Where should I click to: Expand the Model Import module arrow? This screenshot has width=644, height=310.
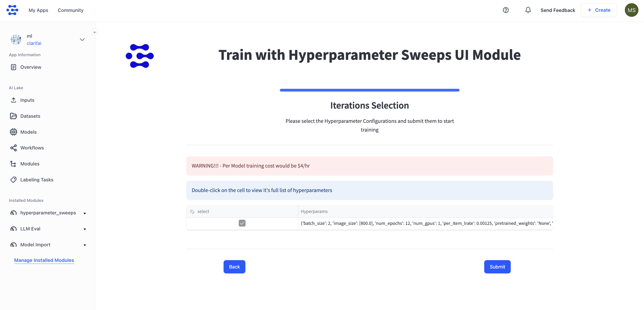click(x=85, y=245)
